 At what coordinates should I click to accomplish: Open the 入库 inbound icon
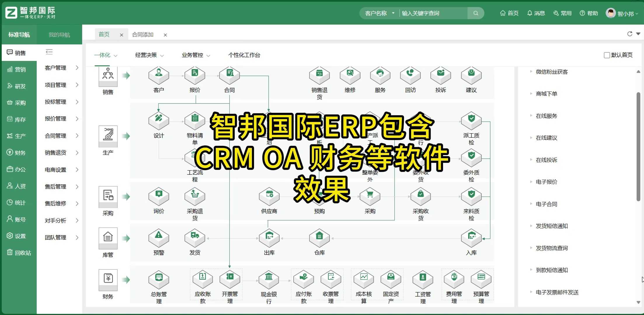point(471,238)
